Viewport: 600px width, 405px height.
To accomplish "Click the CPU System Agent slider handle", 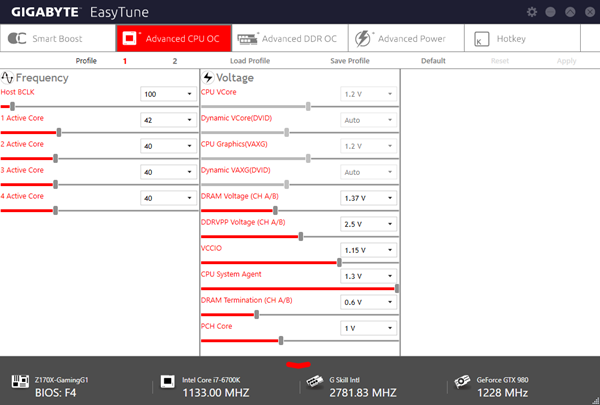I will pyautogui.click(x=397, y=289).
